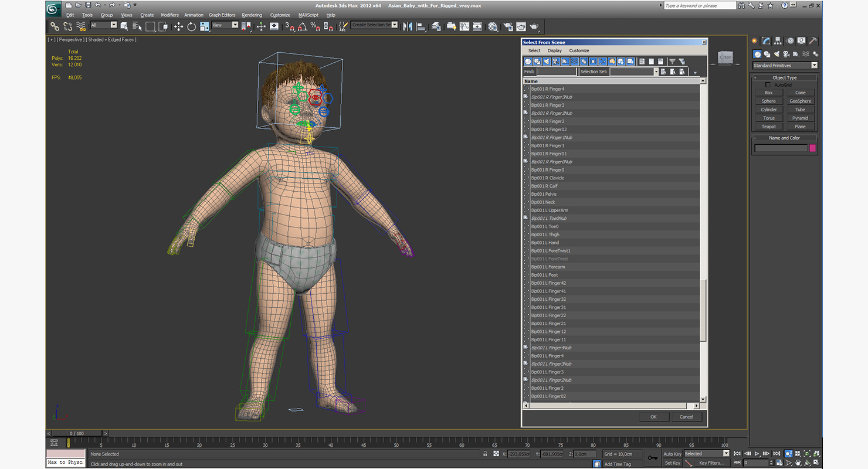The width and height of the screenshot is (868, 469).
Task: Open the Graph Editors menu
Action: (x=222, y=15)
